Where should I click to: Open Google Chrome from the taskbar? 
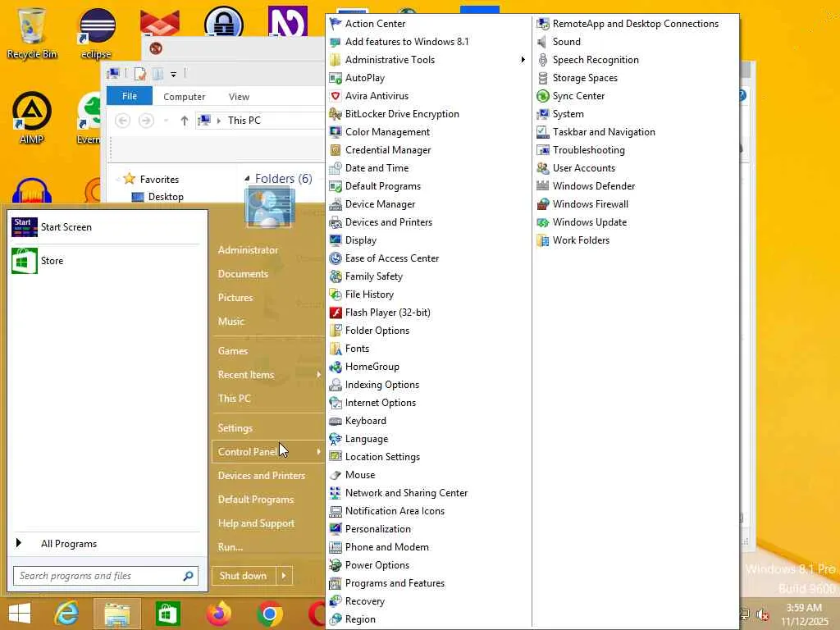coord(270,614)
